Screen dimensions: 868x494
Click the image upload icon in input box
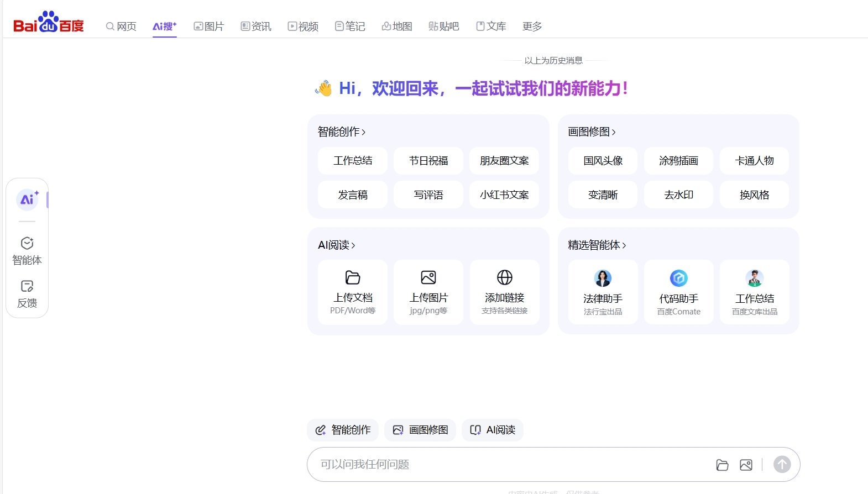(746, 465)
